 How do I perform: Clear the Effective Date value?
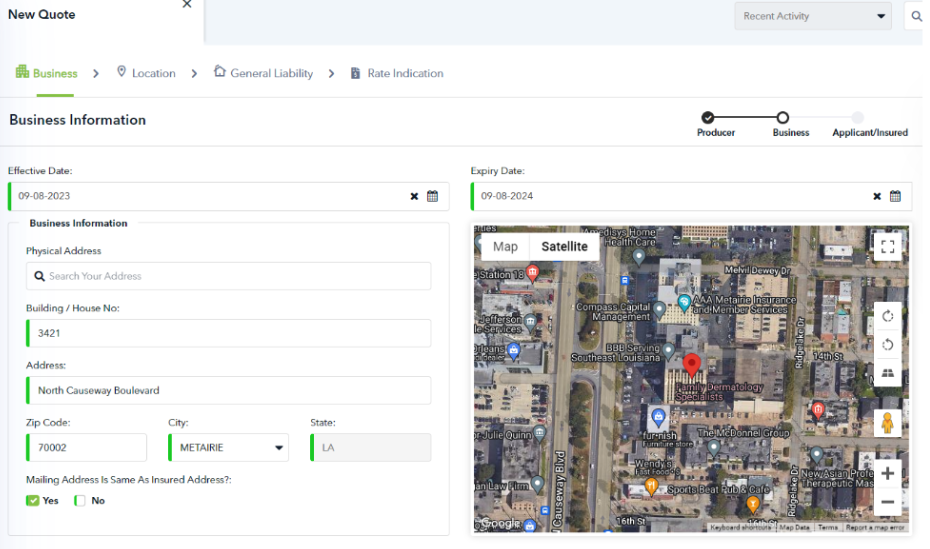414,197
